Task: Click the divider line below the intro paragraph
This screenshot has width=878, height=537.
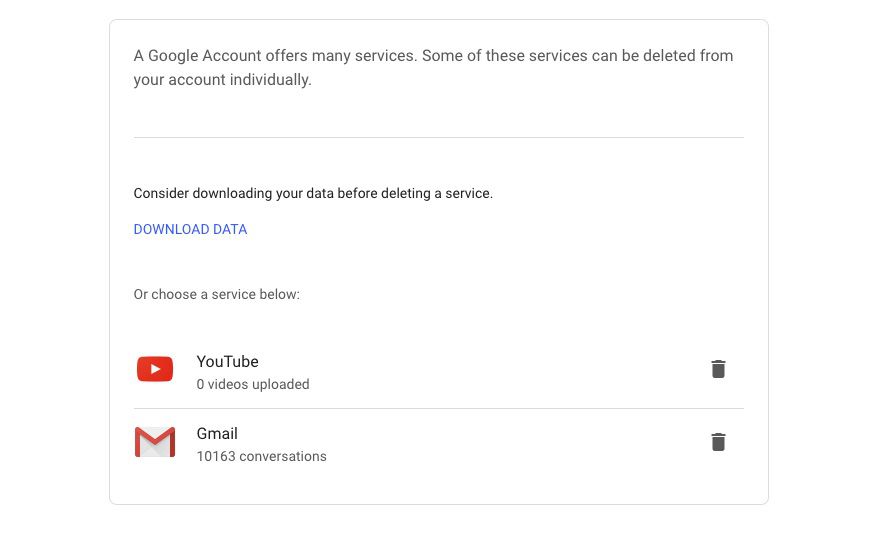Action: [x=439, y=137]
